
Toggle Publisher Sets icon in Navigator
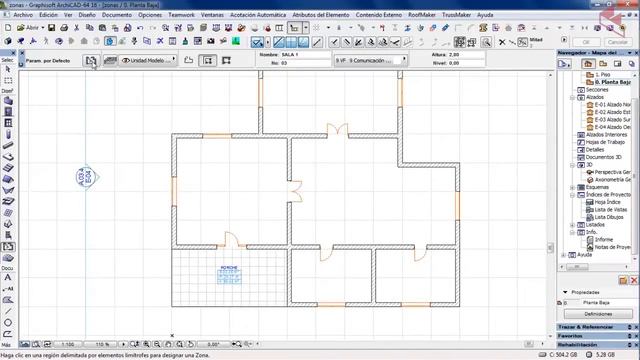631,64
